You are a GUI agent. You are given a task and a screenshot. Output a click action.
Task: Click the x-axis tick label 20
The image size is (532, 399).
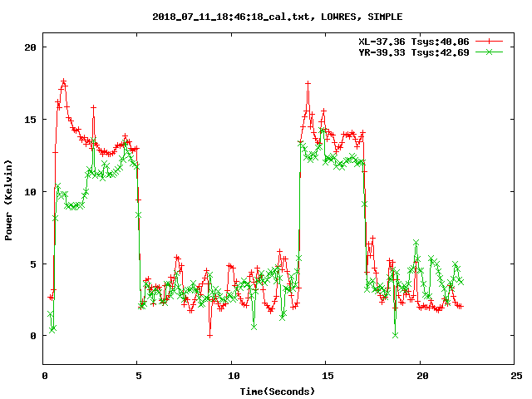click(x=422, y=376)
